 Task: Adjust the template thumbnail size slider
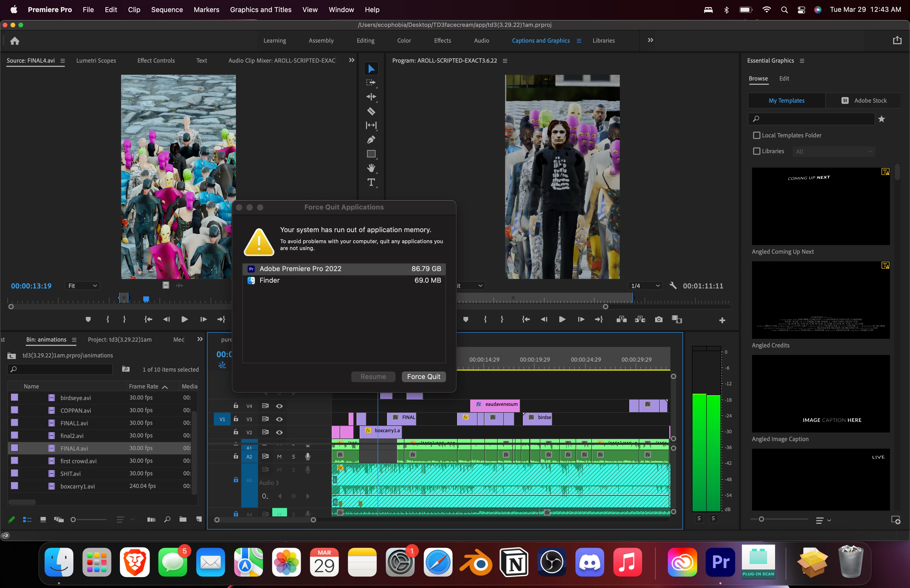[x=761, y=519]
